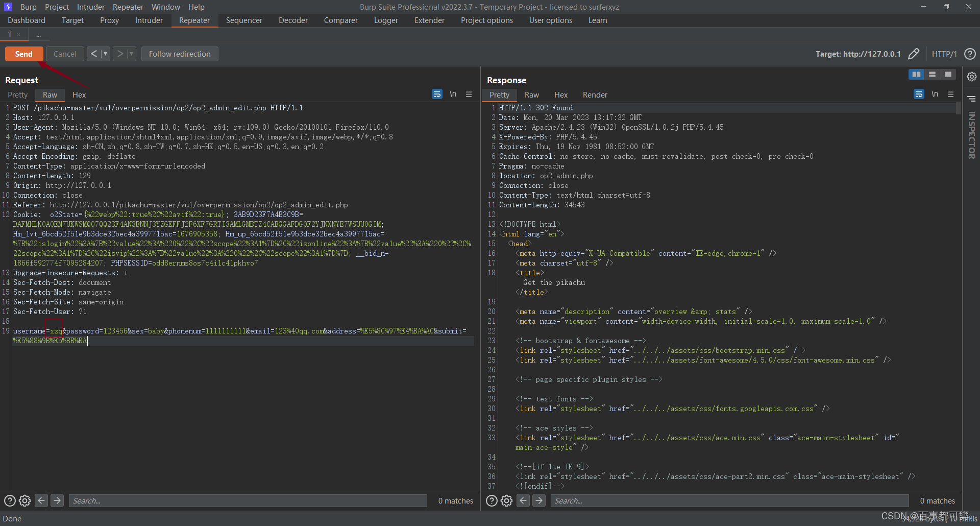Open the Burp menu
The image size is (980, 526).
[29, 7]
